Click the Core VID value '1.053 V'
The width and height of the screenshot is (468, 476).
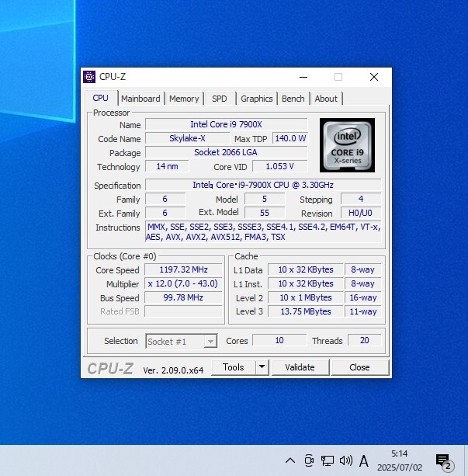[x=280, y=166]
